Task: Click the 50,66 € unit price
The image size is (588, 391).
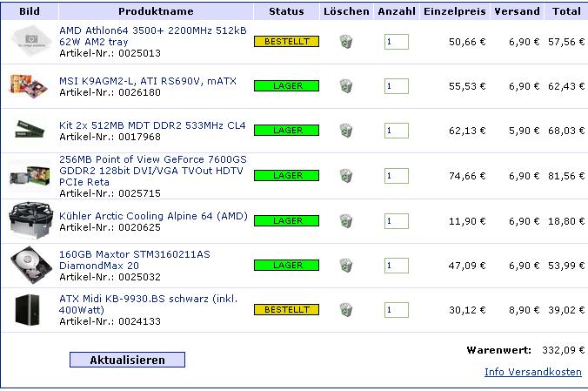Action: tap(467, 42)
